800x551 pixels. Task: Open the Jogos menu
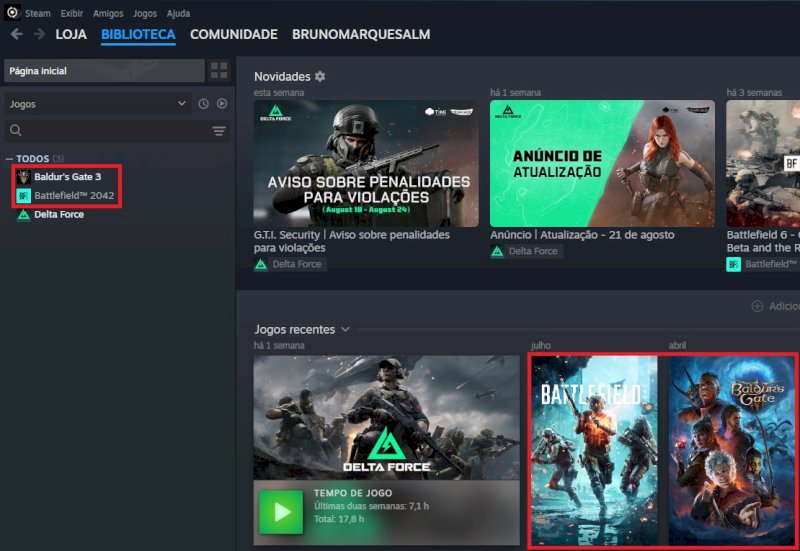coord(145,13)
